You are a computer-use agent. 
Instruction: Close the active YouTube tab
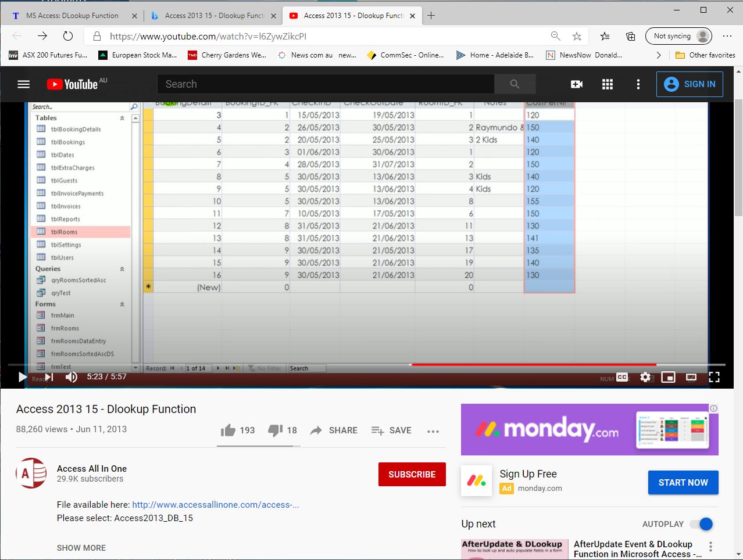412,16
